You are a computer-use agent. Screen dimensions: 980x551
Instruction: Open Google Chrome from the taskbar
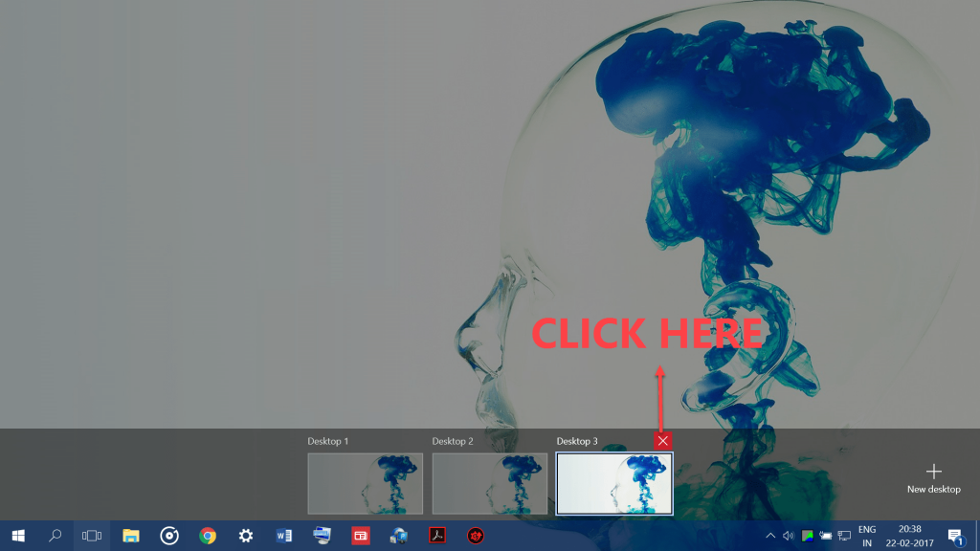(208, 536)
